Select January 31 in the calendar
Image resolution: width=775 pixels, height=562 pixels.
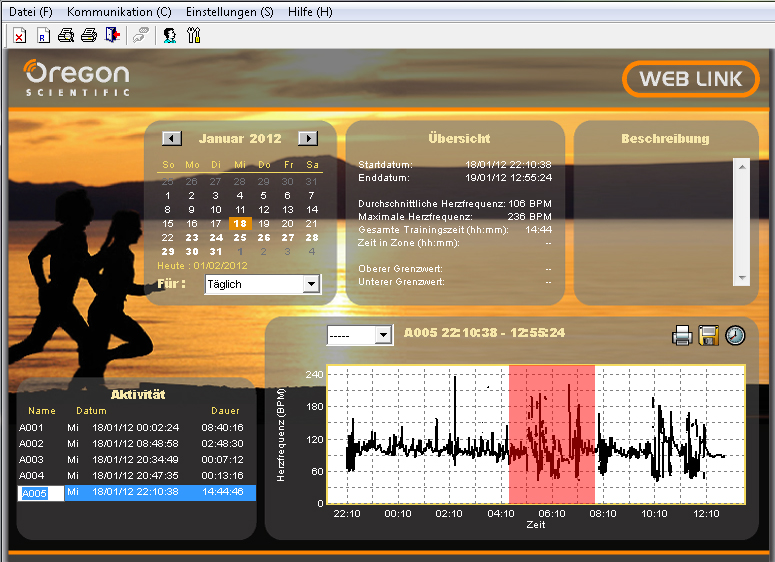pos(216,252)
